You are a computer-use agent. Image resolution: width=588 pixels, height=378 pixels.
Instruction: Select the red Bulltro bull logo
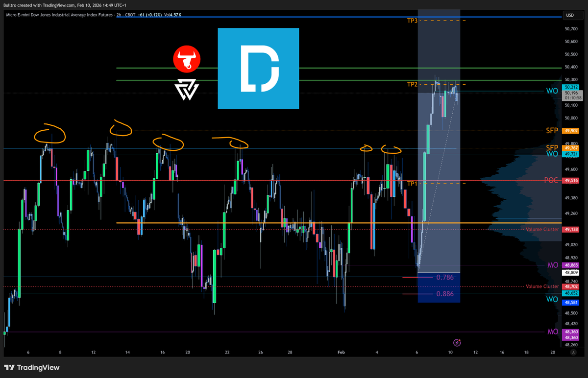coord(187,59)
